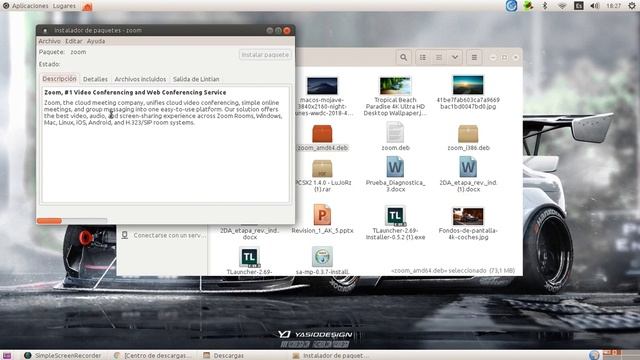Open the Editar menu
Screen dimensions: 640x360
coord(73,41)
